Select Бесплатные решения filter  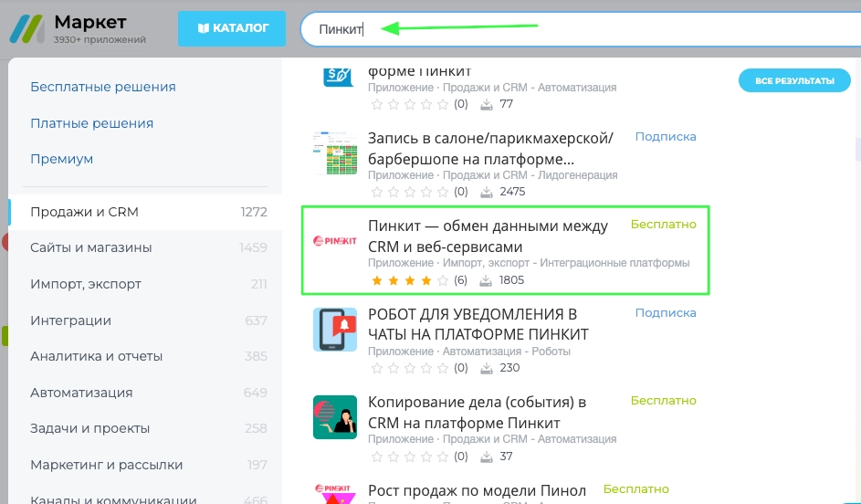[102, 87]
